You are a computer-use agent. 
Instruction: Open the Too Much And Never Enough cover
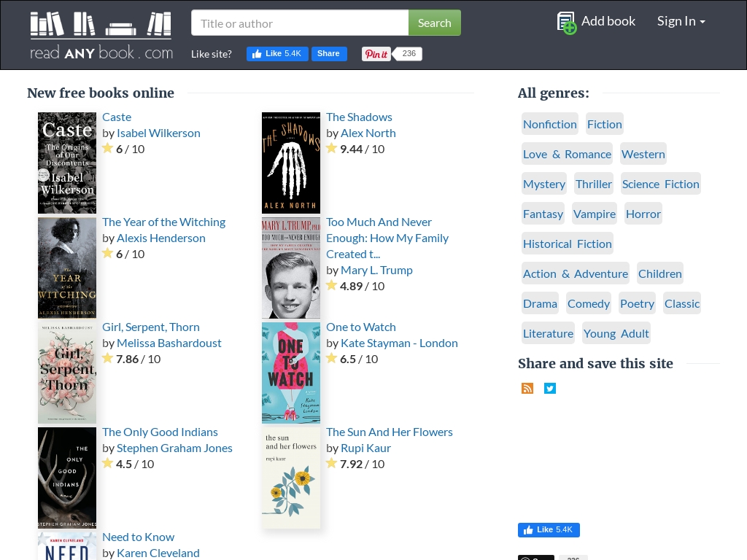(291, 268)
